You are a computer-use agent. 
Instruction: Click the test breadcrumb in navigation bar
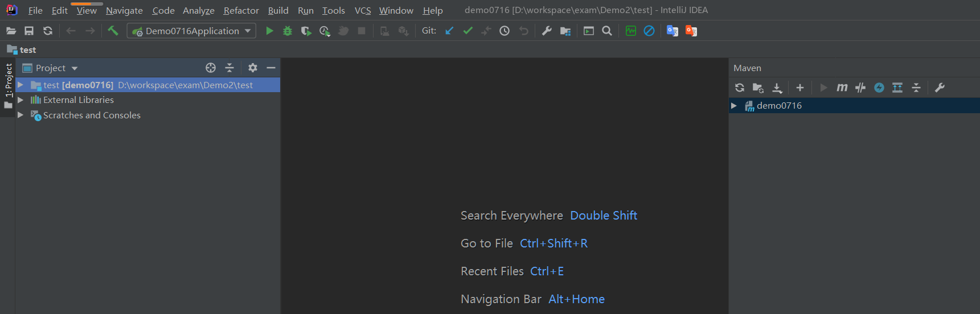22,49
